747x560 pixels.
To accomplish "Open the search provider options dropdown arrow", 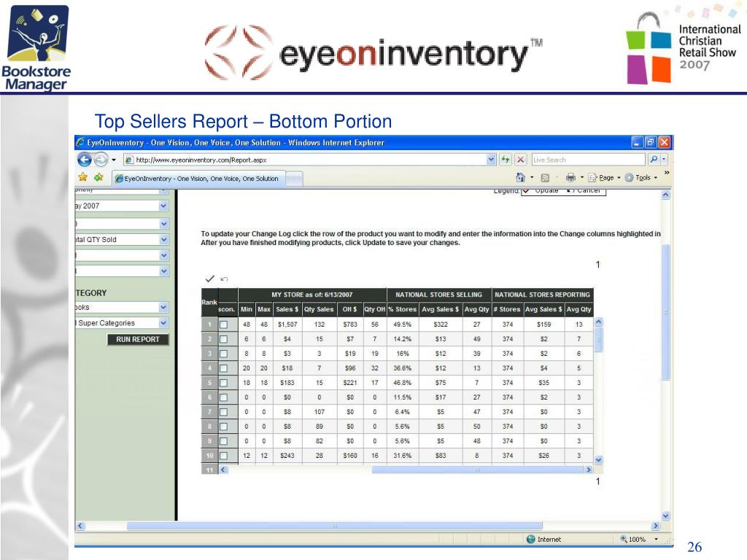I will click(x=664, y=160).
